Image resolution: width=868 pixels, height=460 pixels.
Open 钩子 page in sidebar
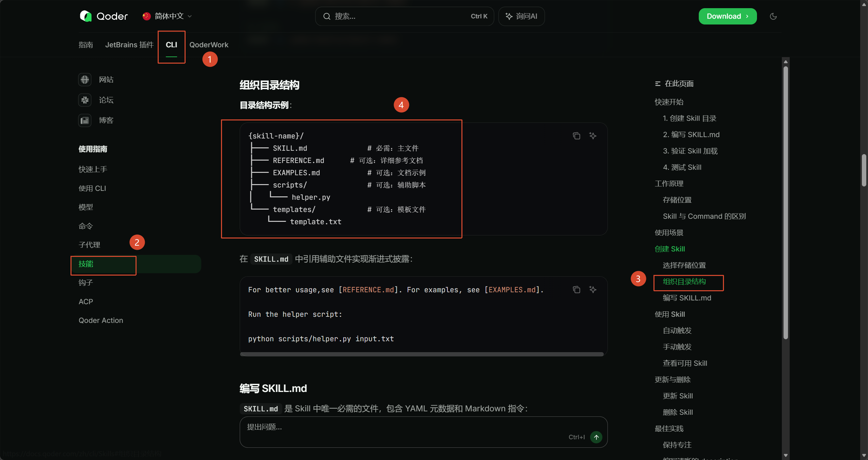[86, 283]
